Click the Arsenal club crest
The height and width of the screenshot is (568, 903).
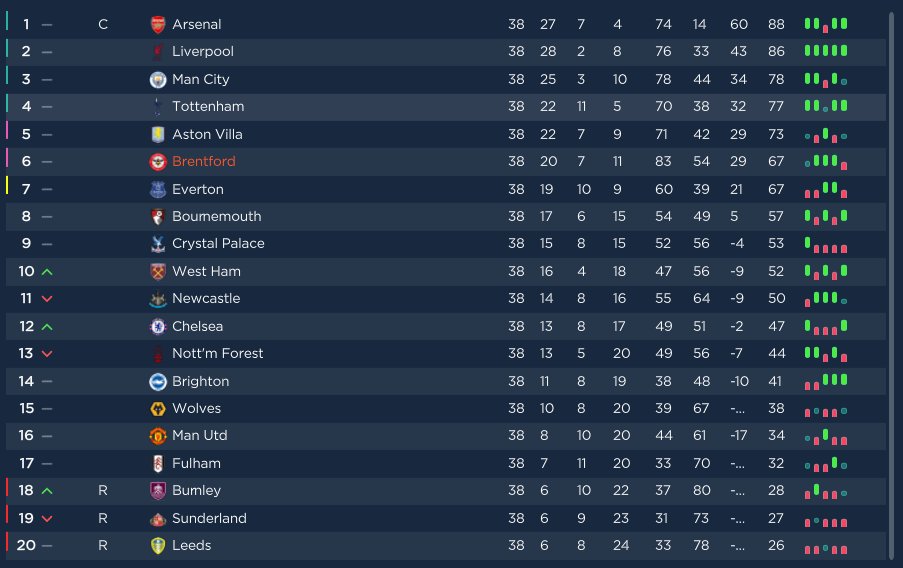pos(158,24)
